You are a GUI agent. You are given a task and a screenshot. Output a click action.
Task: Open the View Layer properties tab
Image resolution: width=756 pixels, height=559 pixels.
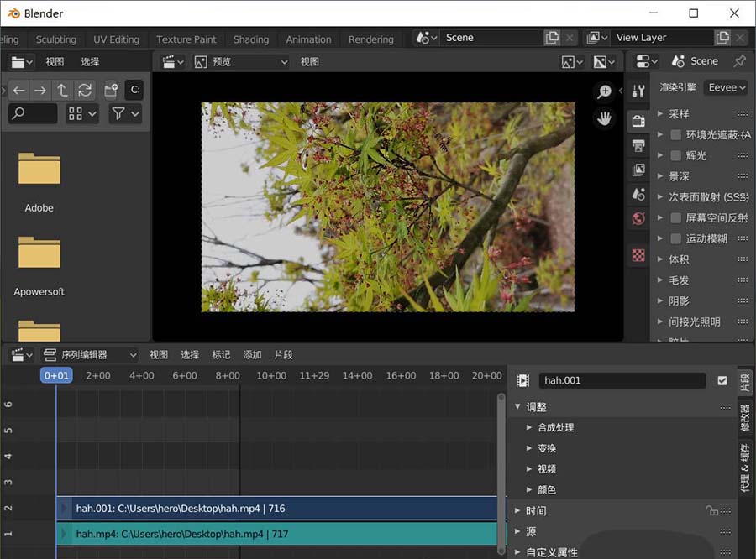click(638, 170)
